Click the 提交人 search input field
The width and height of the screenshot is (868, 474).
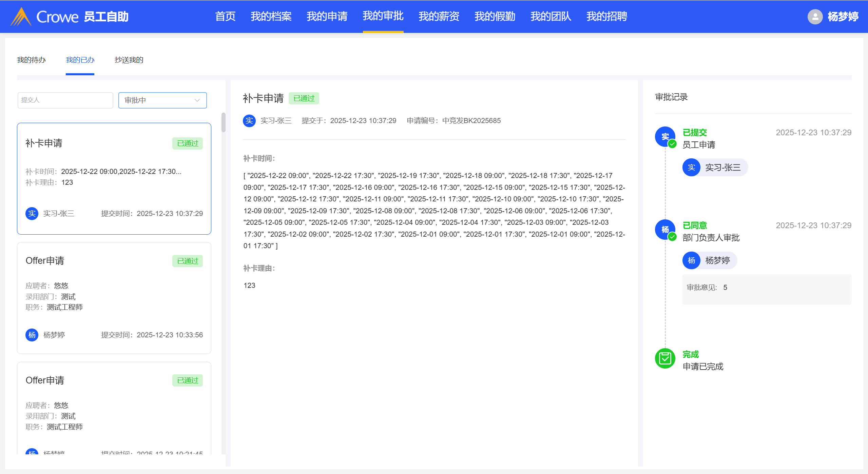click(65, 100)
